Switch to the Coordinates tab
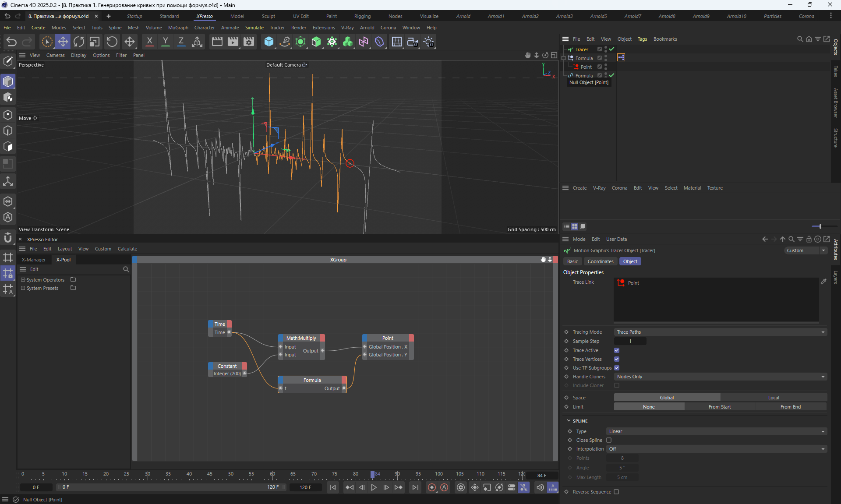The image size is (841, 504). [x=600, y=261]
